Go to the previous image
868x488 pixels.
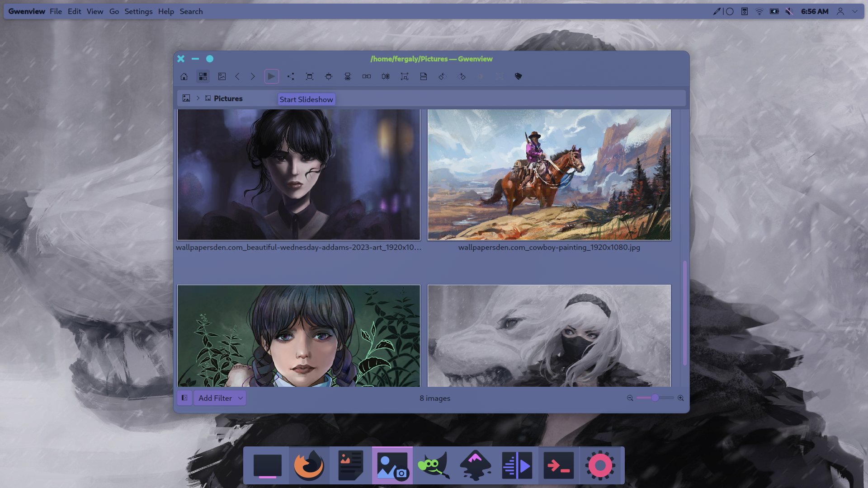click(x=237, y=76)
